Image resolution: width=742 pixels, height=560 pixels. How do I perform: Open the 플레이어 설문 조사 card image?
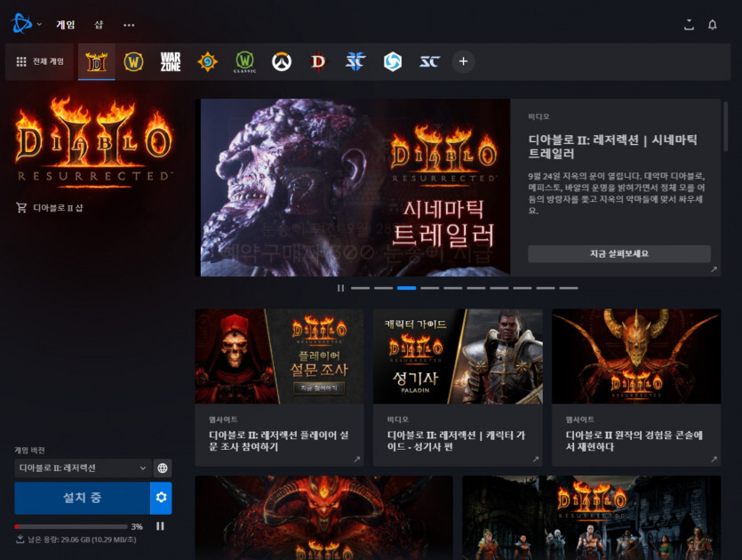click(279, 356)
